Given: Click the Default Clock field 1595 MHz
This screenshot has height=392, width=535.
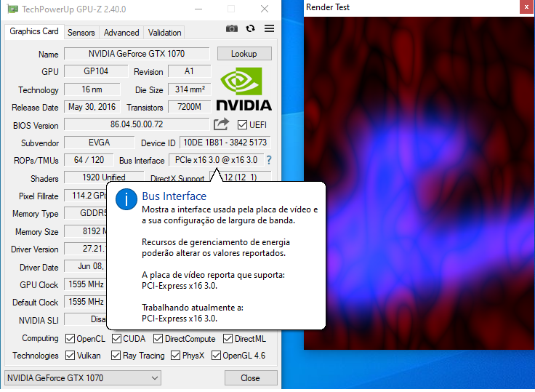Looking at the screenshot, I should point(86,302).
